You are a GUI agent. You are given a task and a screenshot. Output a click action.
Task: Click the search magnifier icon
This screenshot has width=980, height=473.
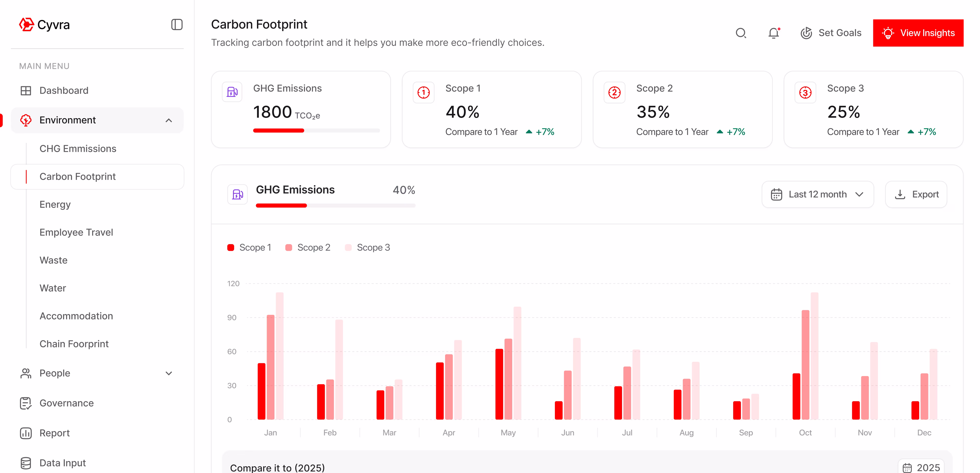click(740, 33)
